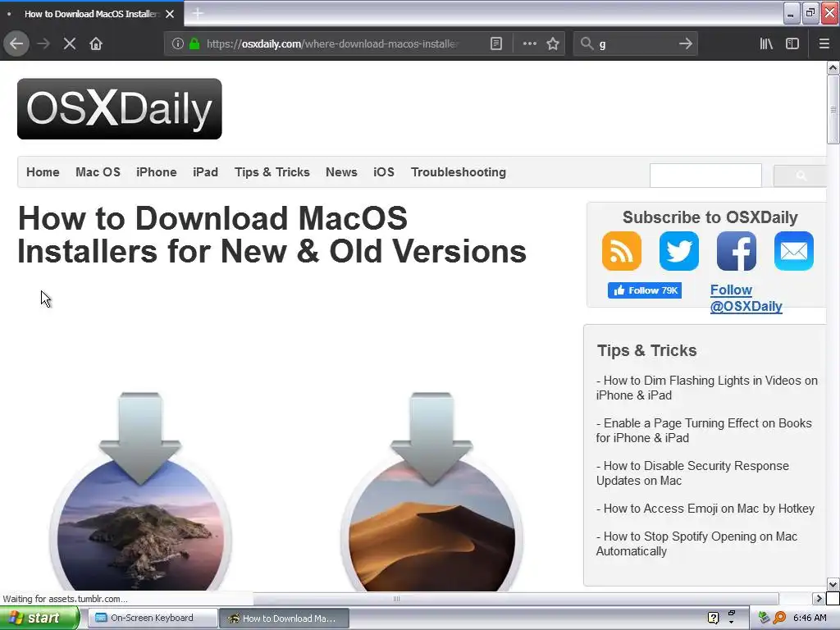Click the site search text field
This screenshot has width=840, height=630.
pos(705,176)
